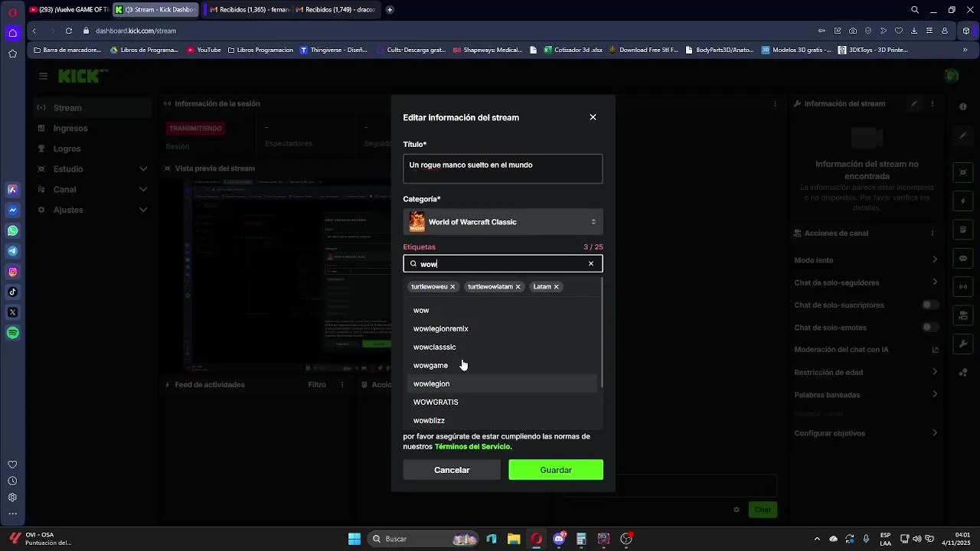The width and height of the screenshot is (980, 551).
Task: Open Messenger in Opera sidebar
Action: [13, 210]
